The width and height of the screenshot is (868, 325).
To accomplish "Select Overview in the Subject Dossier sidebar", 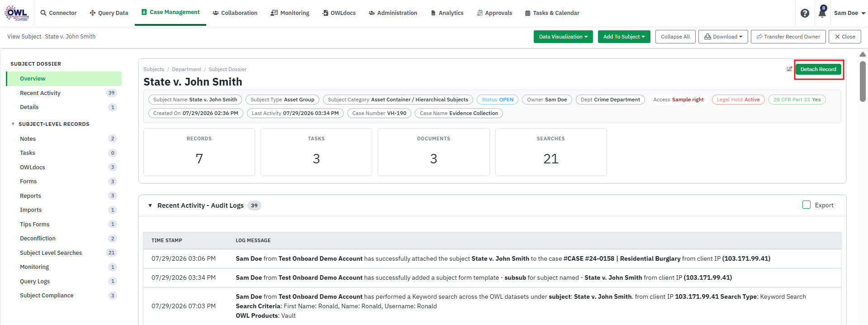I will tap(64, 78).
